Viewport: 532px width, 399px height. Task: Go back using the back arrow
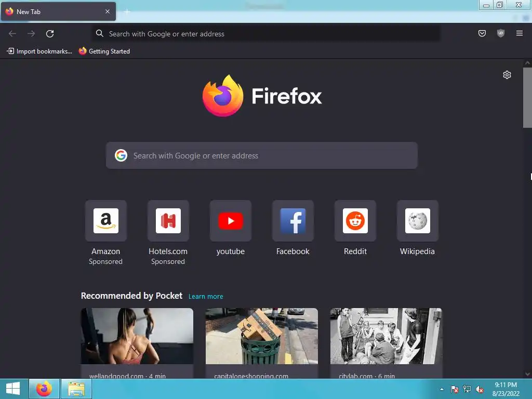pos(12,34)
